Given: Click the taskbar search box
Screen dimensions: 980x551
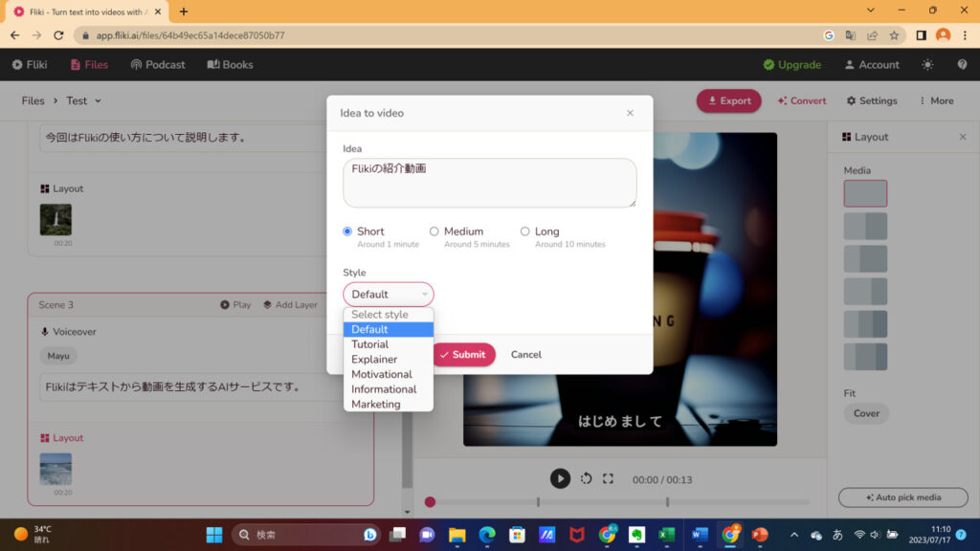Looking at the screenshot, I should pos(305,535).
